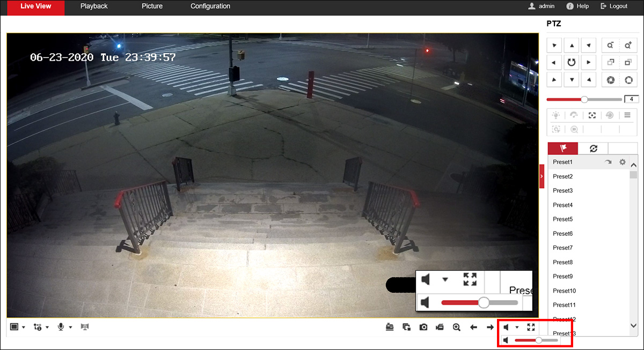The height and width of the screenshot is (350, 644).
Task: Toggle two-way audio microphone
Action: pos(61,326)
